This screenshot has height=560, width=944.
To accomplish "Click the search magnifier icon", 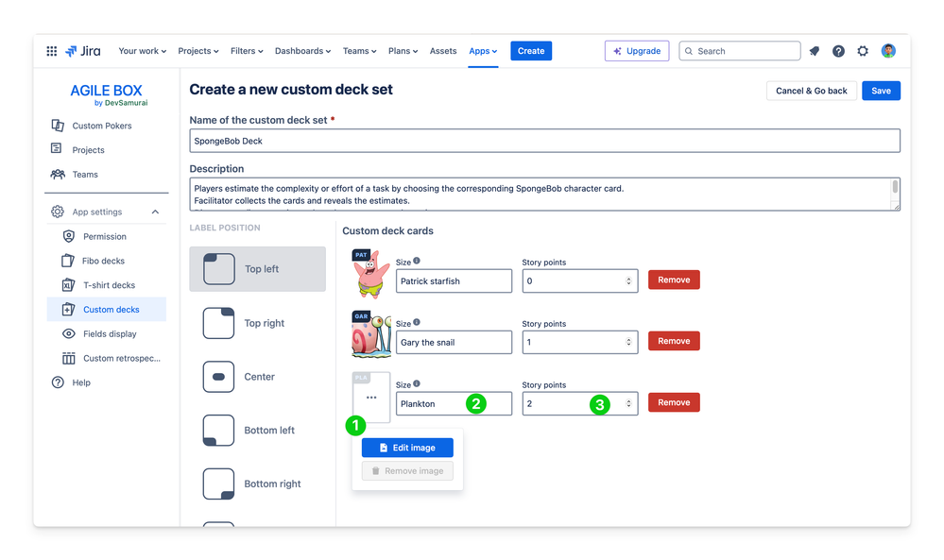I will pos(689,51).
